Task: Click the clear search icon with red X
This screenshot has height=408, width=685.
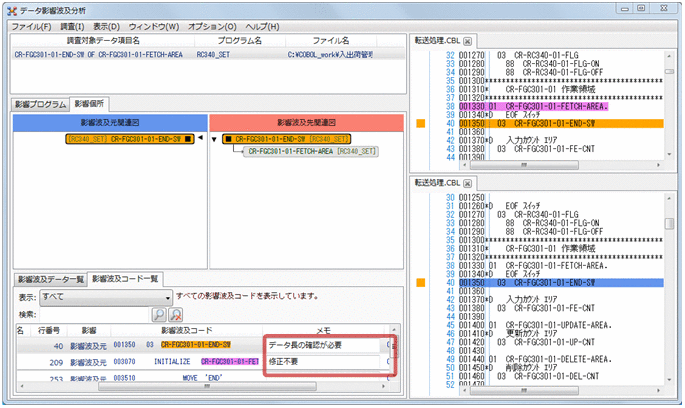Action: coord(175,314)
